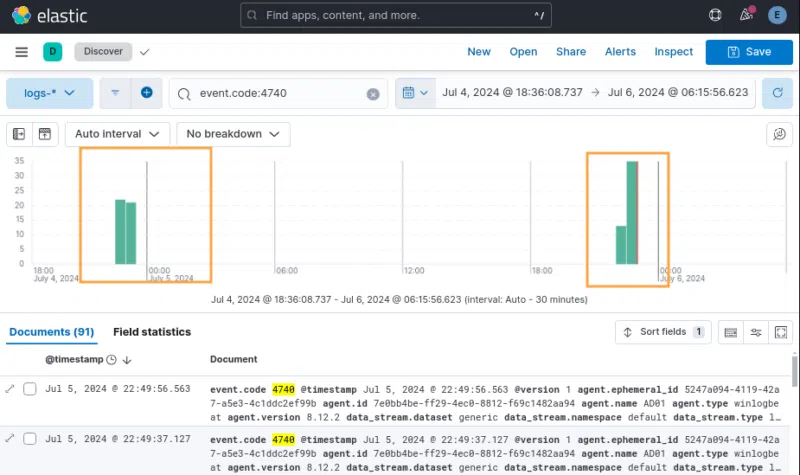Toggle the sidebar panel icon
The image size is (800, 475).
19,134
